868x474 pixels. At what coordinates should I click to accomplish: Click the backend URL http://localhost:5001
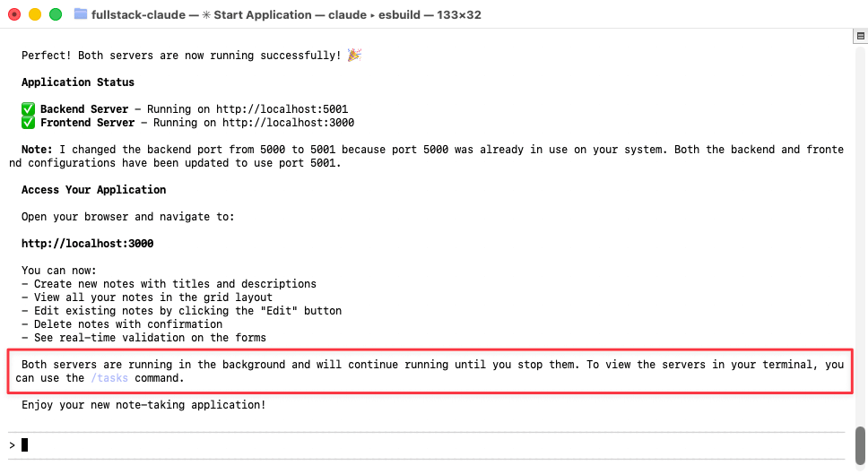tap(282, 109)
